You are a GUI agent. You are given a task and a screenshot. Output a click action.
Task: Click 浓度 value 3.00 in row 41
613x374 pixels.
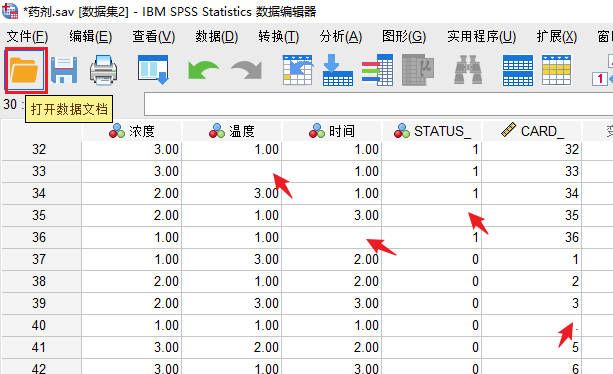coord(166,347)
